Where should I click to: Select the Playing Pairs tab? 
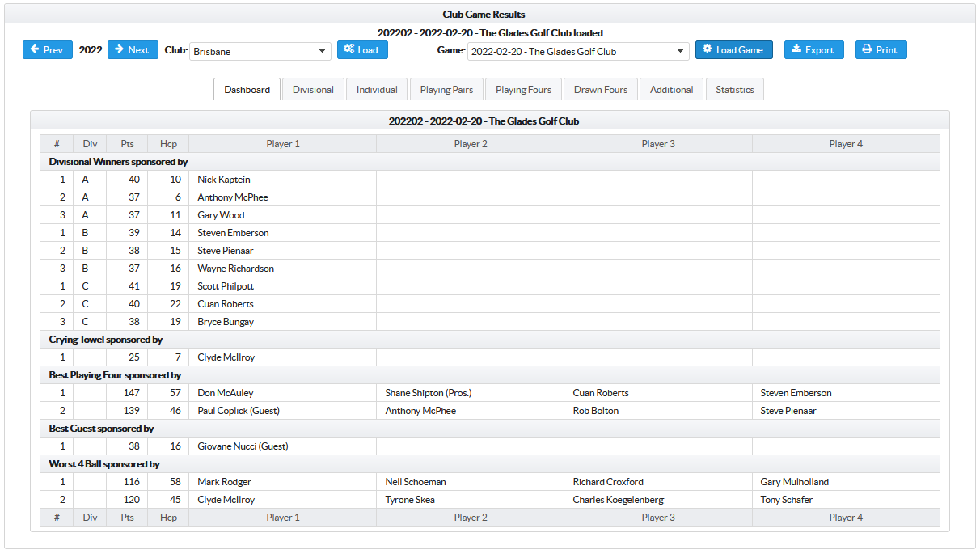[x=446, y=90]
